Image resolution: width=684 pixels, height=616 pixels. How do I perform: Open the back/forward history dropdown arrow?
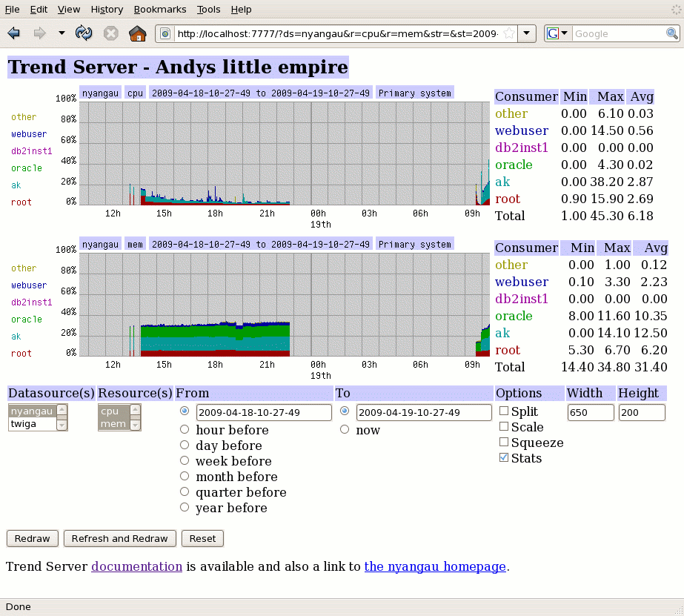point(62,33)
